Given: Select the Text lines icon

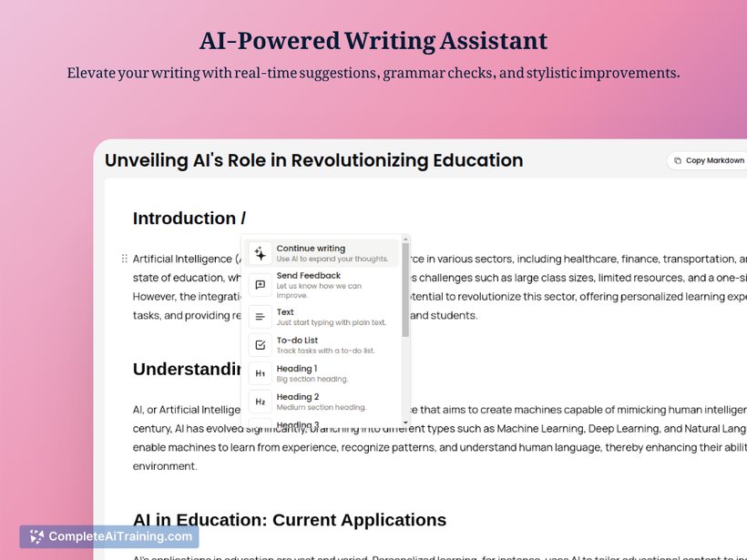Looking at the screenshot, I should click(x=260, y=316).
